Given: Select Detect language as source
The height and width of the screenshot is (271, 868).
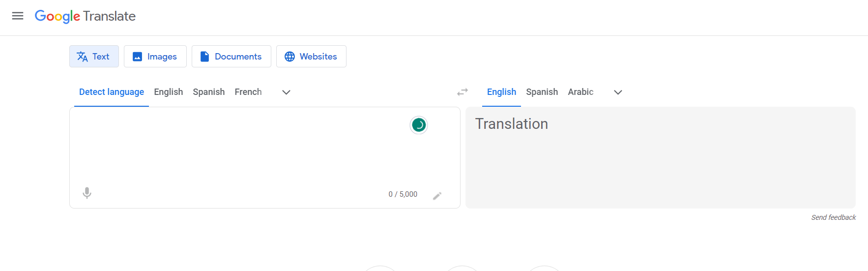Looking at the screenshot, I should coord(112,92).
